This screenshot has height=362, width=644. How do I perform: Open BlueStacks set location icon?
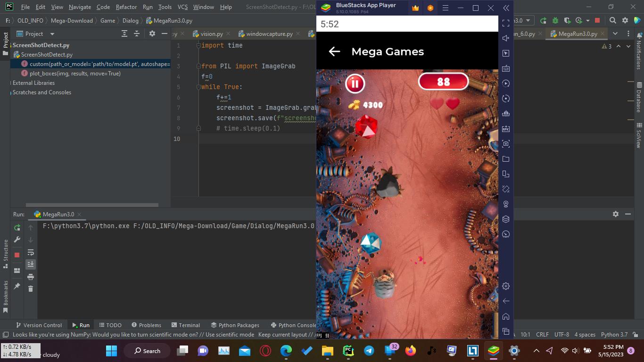point(506,204)
